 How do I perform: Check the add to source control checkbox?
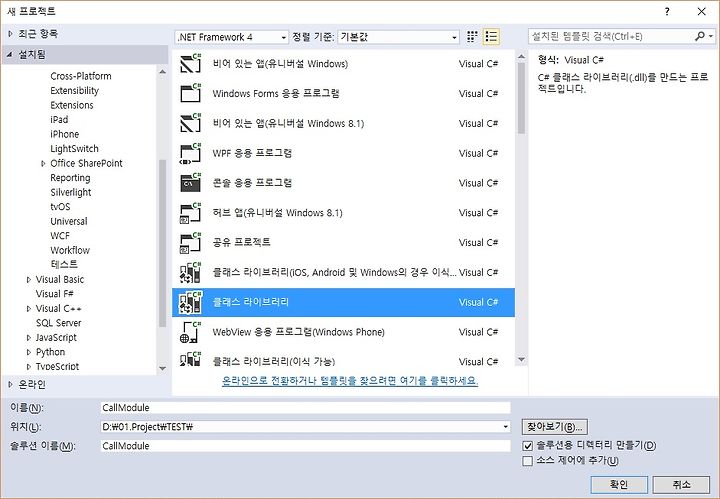pos(528,460)
